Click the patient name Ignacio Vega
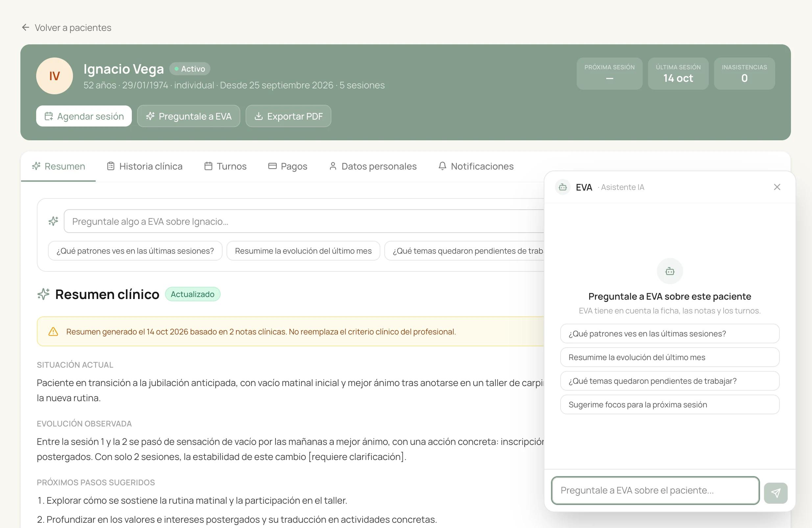 tap(124, 69)
